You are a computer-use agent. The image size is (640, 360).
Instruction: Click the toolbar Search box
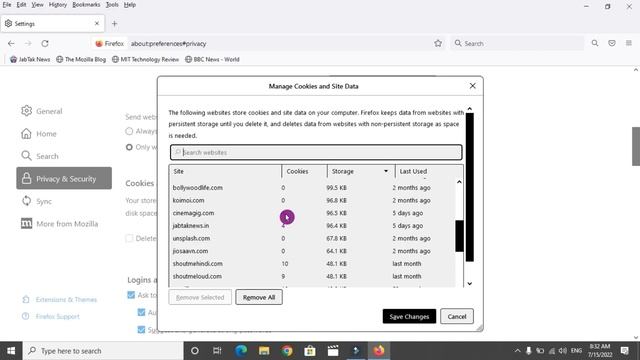click(x=518, y=43)
